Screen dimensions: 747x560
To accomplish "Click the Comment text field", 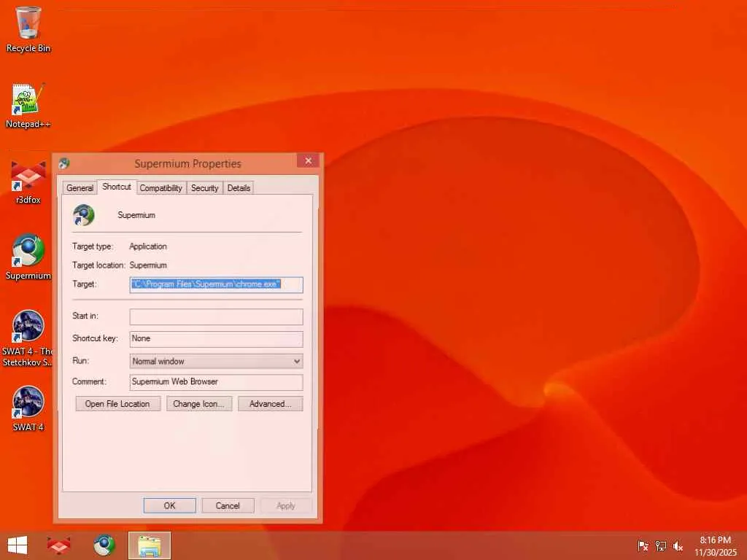I will point(216,382).
